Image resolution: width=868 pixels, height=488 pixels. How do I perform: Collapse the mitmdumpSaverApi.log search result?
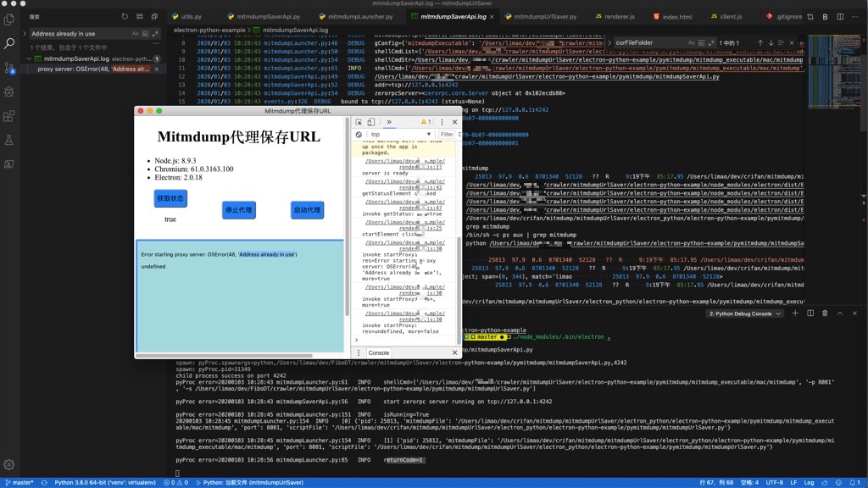pyautogui.click(x=31, y=58)
